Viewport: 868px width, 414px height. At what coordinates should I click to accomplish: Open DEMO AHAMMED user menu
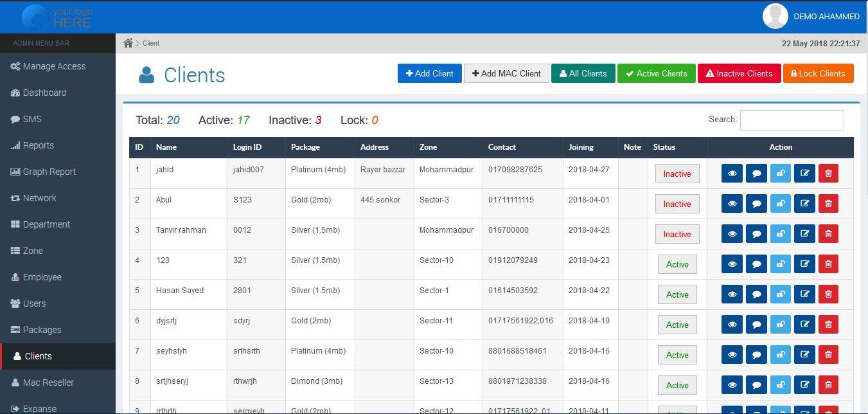click(x=826, y=17)
